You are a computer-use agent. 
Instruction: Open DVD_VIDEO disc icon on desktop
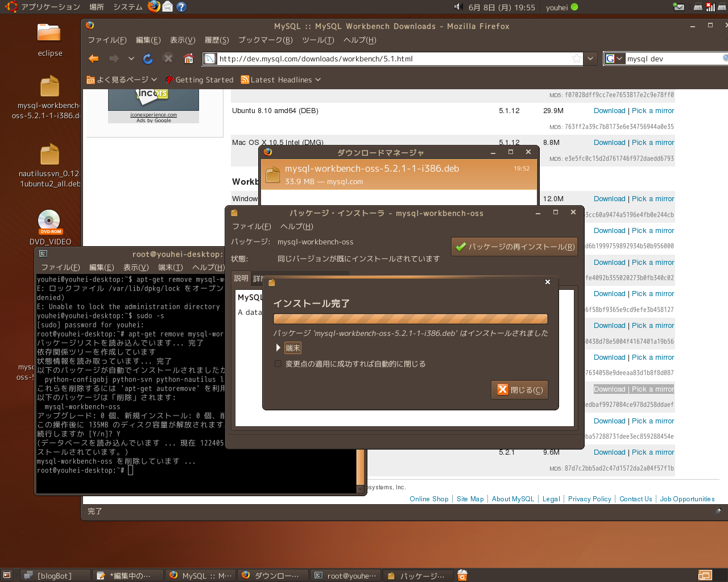[x=49, y=222]
